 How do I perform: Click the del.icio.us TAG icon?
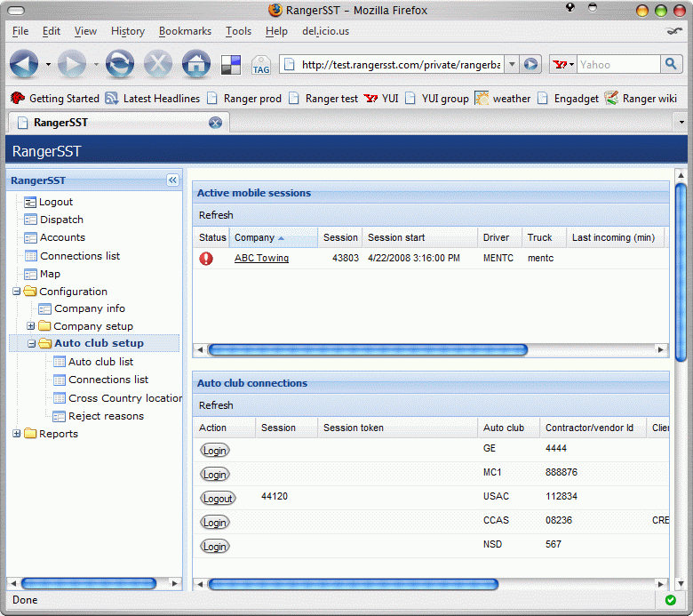[261, 65]
